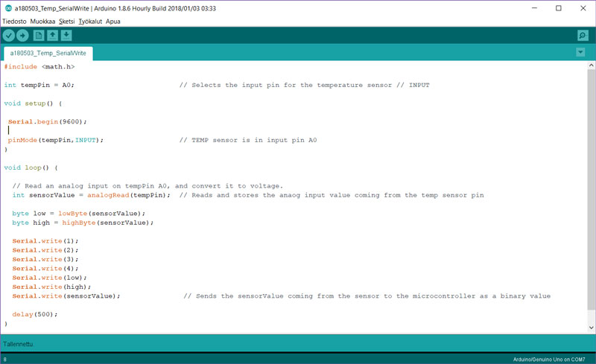Open the Muokkaa menu
The height and width of the screenshot is (364, 596).
click(x=42, y=22)
